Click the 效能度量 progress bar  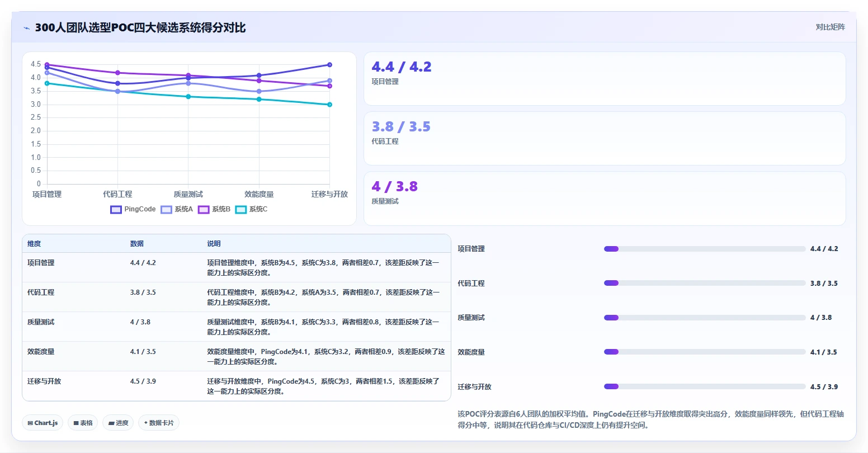pos(705,352)
